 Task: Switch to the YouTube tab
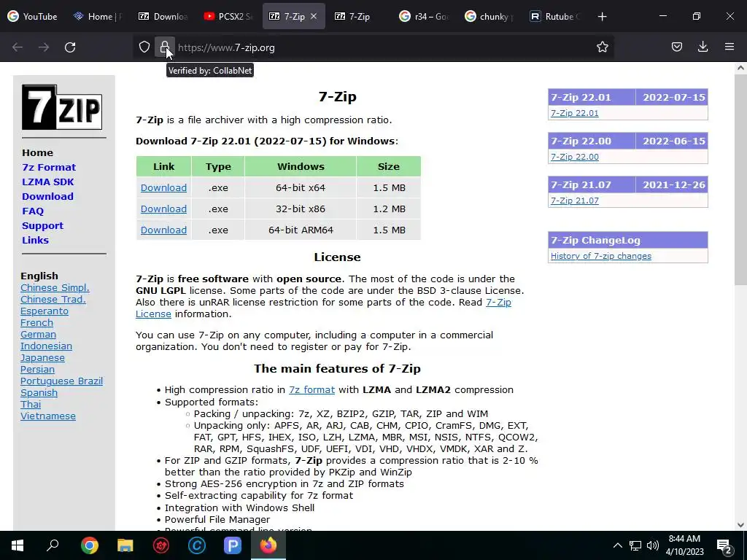point(32,16)
